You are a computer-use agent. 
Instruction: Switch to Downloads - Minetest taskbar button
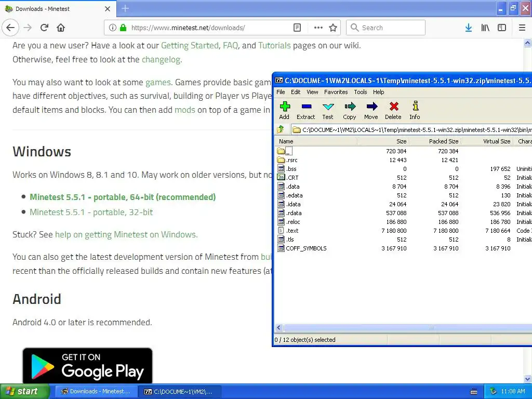tap(96, 392)
